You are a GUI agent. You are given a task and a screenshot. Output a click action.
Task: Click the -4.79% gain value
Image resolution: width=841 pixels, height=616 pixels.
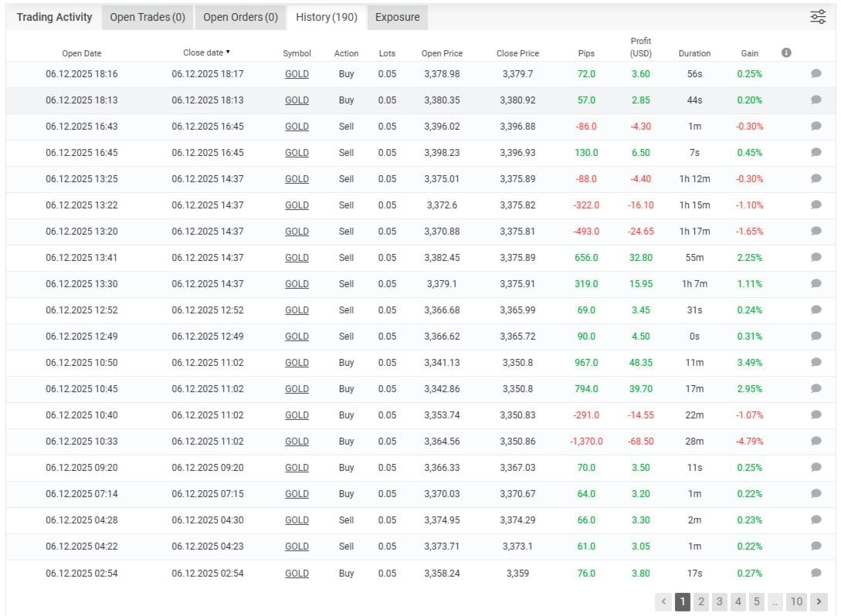[749, 442]
